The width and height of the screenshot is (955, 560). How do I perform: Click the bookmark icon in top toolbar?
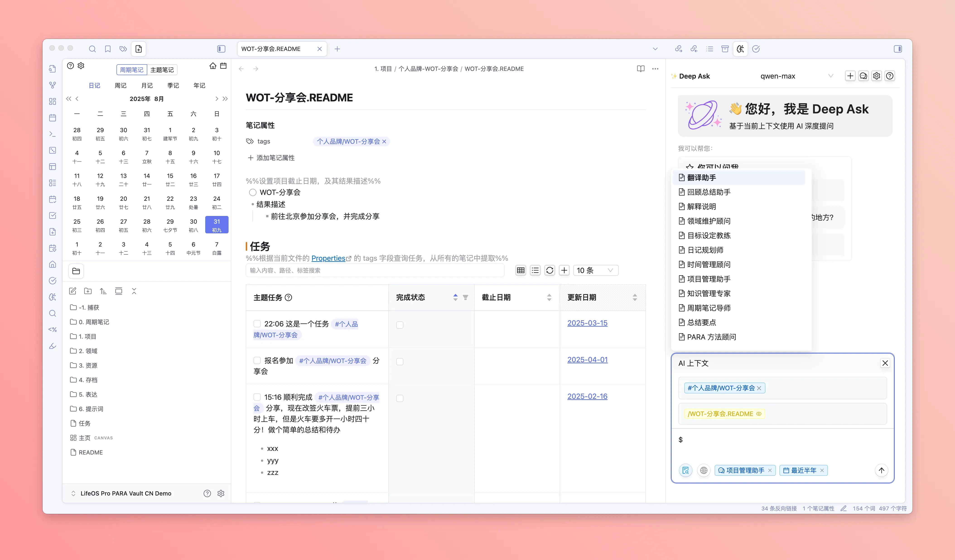coord(108,49)
